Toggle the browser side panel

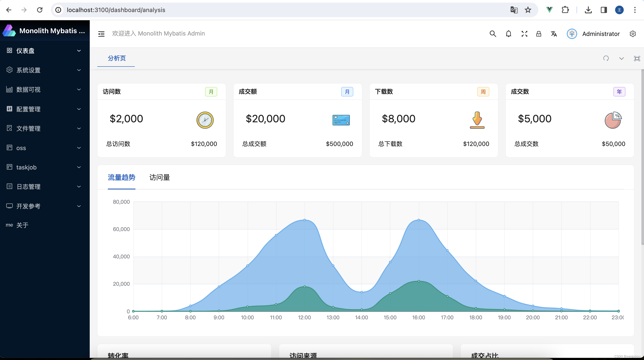[604, 10]
